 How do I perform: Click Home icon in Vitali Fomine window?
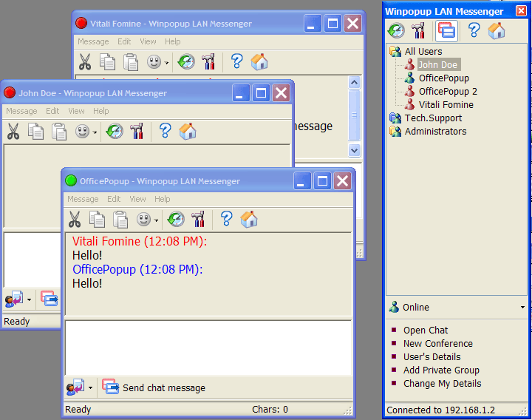(259, 62)
